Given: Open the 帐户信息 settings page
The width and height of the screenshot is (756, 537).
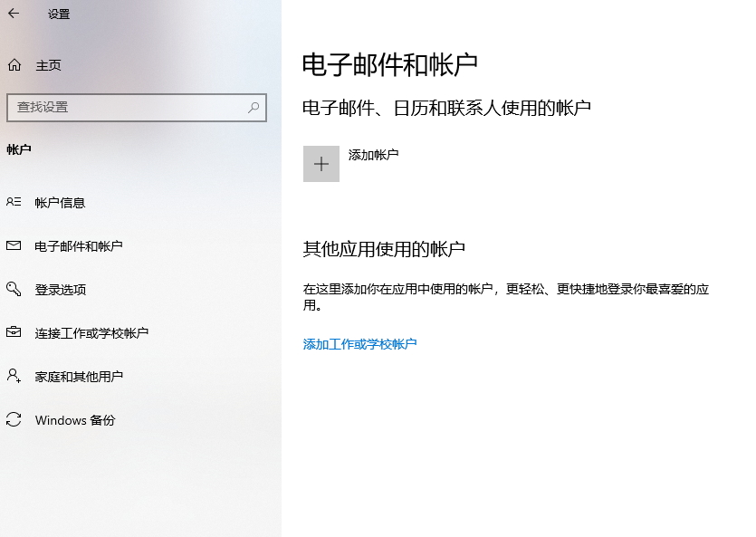Looking at the screenshot, I should [x=140, y=203].
